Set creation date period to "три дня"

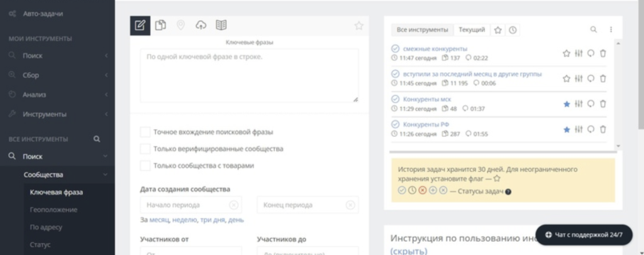[213, 220]
